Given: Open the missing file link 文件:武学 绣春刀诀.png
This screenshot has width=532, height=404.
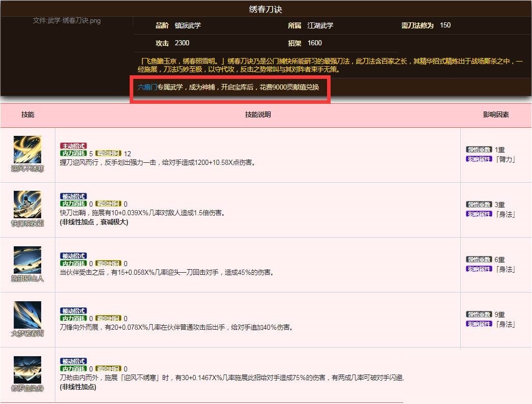Looking at the screenshot, I should click(67, 21).
